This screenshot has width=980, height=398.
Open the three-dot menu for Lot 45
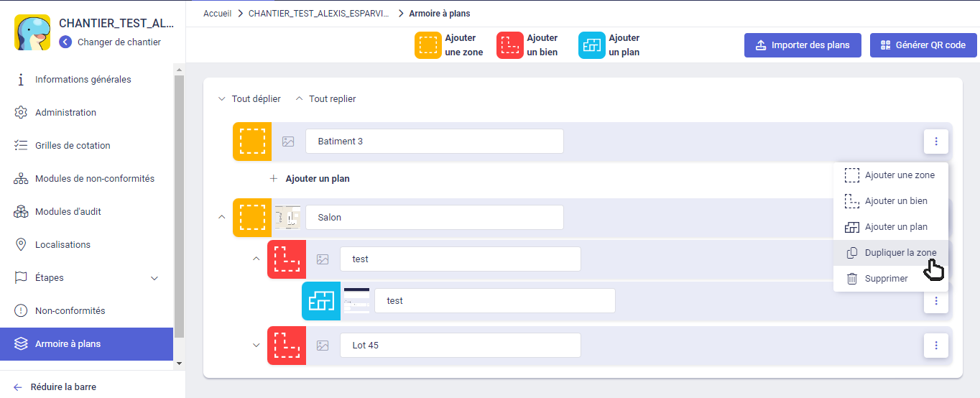click(x=935, y=346)
